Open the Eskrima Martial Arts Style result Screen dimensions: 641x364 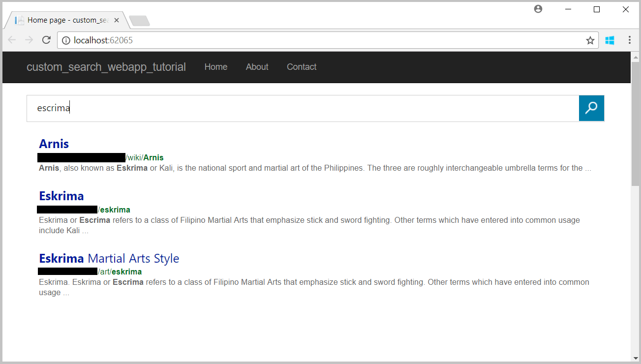[x=109, y=258]
